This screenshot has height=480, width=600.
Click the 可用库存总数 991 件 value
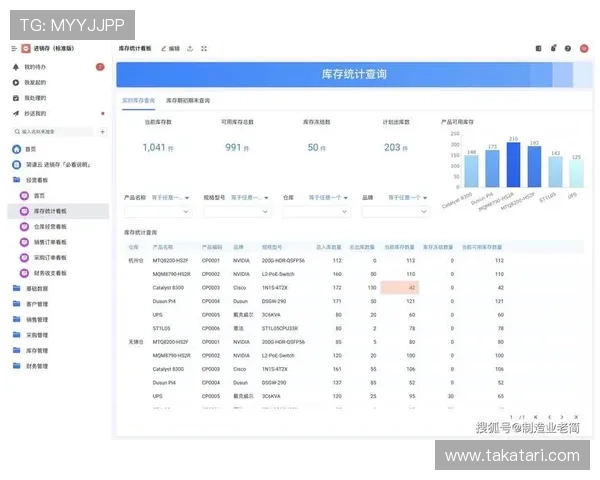click(x=237, y=148)
